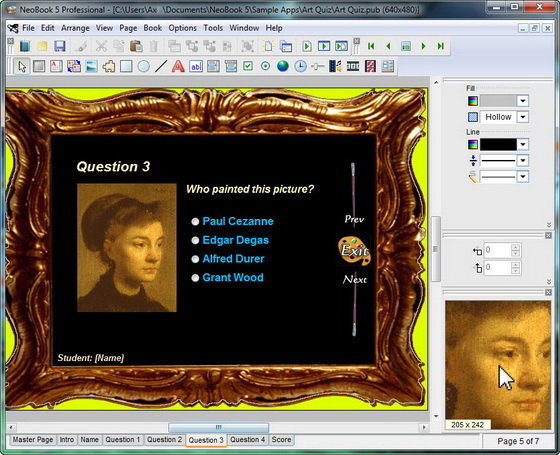Open the line width dropdown
The image size is (560, 455).
coord(523,161)
